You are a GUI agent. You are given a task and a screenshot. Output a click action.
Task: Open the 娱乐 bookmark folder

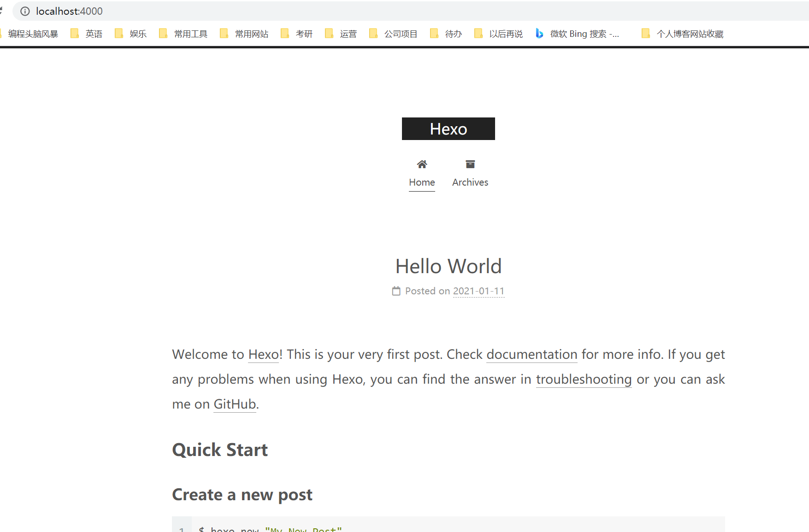point(130,34)
